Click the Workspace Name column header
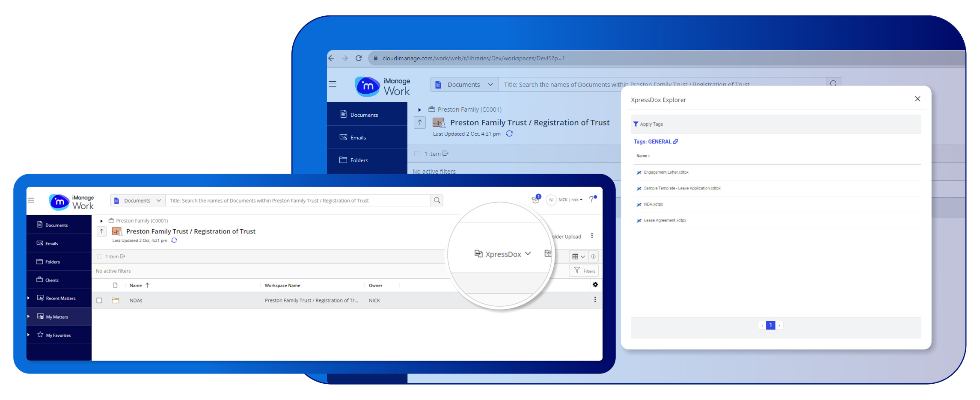This screenshot has width=980, height=400. click(282, 285)
